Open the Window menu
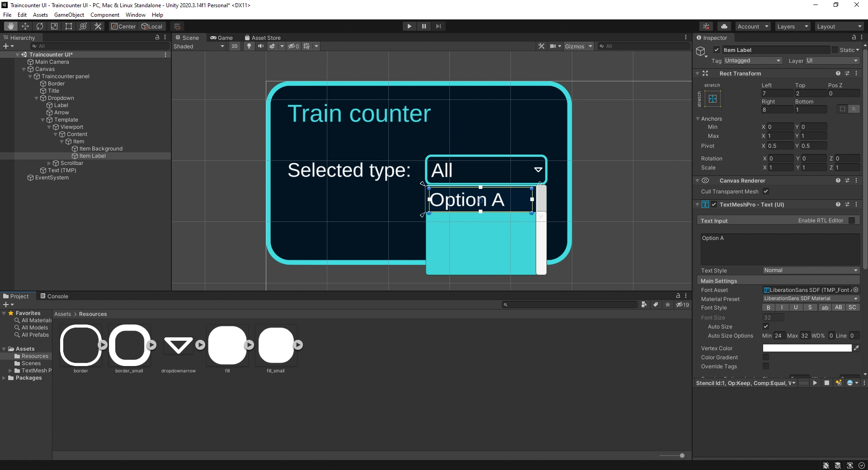The image size is (868, 470). tap(136, 15)
